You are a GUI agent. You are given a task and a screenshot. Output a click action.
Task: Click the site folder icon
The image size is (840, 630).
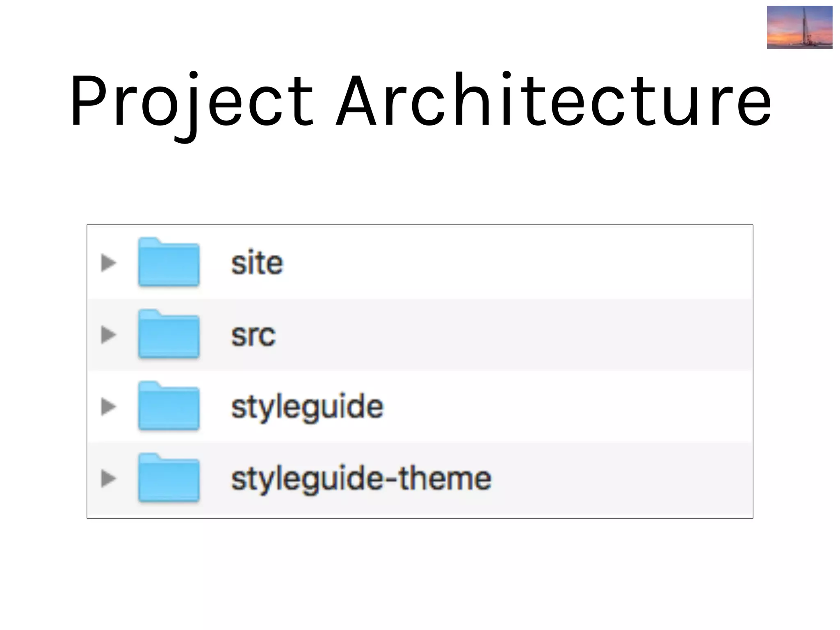coord(169,262)
